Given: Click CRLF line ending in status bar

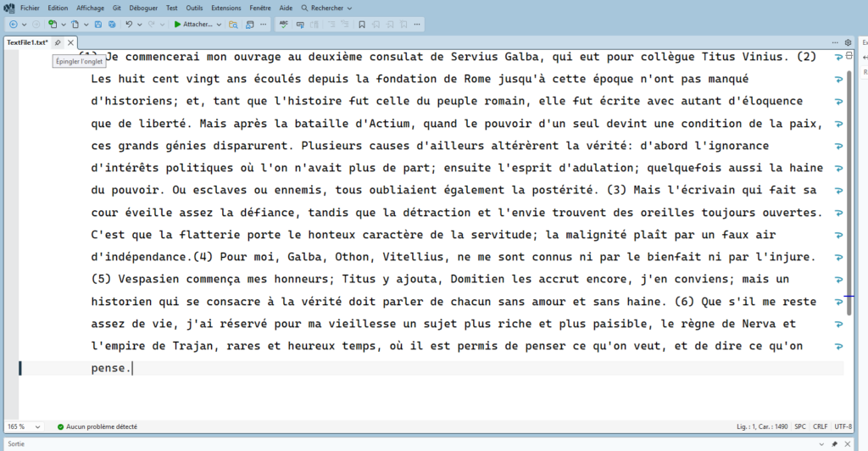Looking at the screenshot, I should [x=821, y=426].
